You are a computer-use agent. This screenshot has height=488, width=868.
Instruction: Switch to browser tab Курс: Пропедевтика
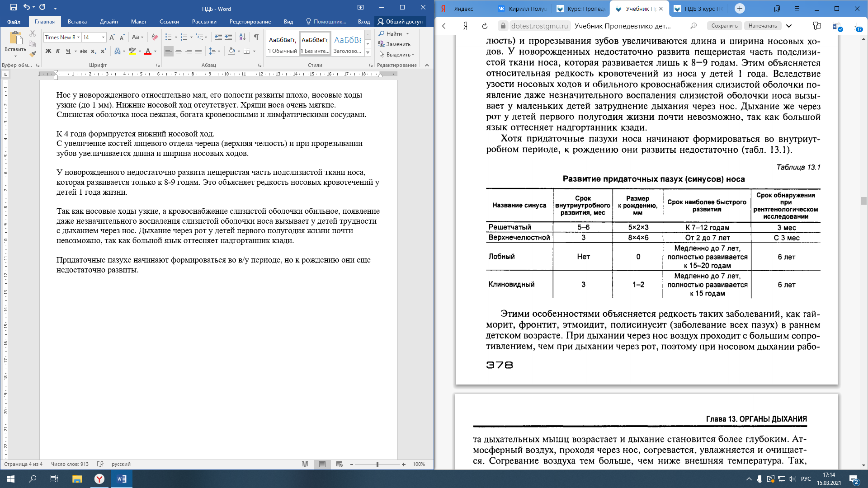click(x=580, y=9)
